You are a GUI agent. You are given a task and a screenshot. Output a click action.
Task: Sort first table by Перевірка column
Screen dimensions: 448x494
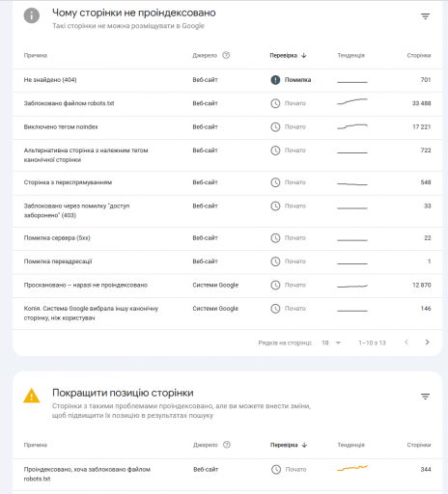point(288,55)
